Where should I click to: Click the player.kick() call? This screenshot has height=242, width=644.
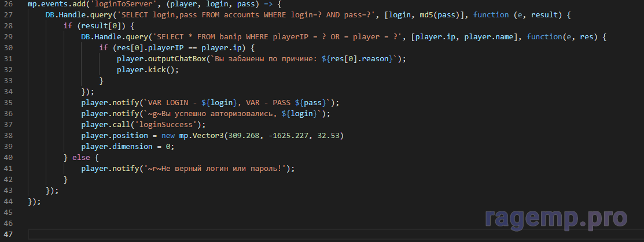pyautogui.click(x=148, y=70)
